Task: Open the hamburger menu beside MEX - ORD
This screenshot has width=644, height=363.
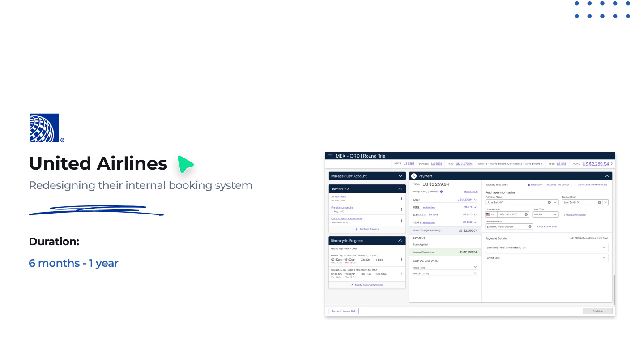Action: point(330,156)
